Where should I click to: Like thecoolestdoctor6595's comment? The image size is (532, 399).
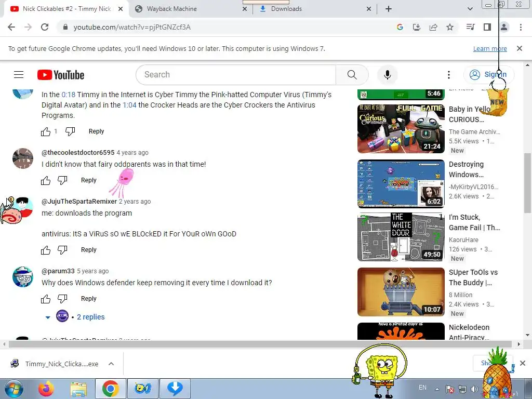pos(46,180)
